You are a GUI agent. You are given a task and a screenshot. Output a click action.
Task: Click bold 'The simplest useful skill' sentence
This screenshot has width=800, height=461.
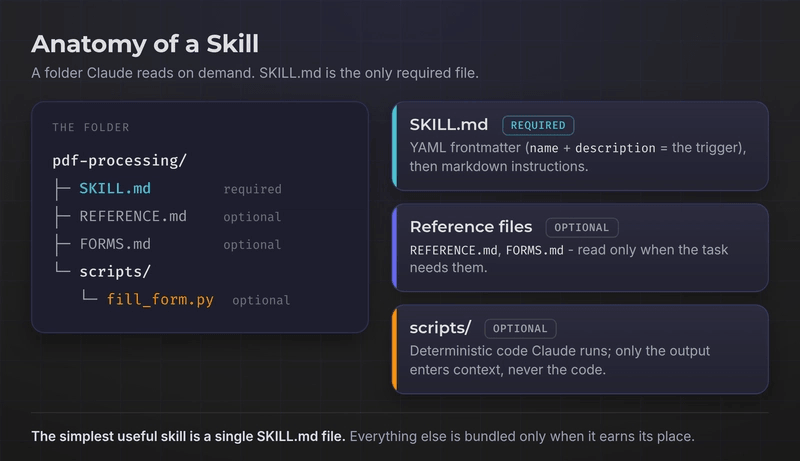pyautogui.click(x=188, y=437)
